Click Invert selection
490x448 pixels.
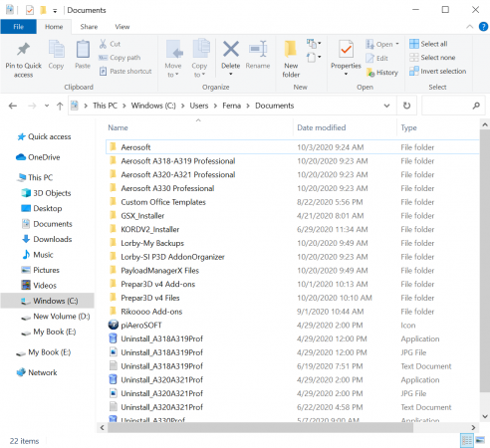pyautogui.click(x=437, y=72)
